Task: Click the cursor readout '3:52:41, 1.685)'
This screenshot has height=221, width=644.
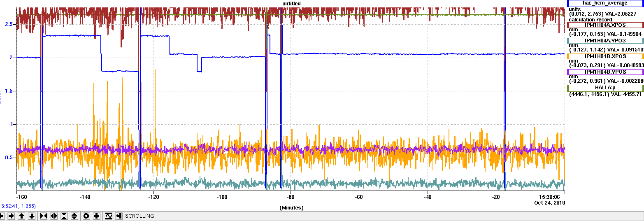Action: [x=19, y=206]
